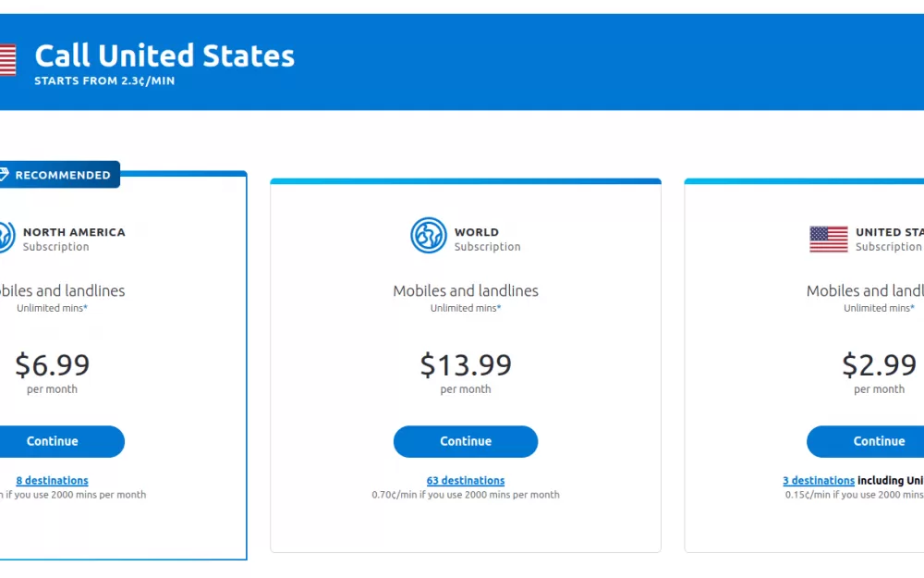Viewport: 924px width, 578px height.
Task: Click the US flag in the blue header
Action: pos(7,60)
